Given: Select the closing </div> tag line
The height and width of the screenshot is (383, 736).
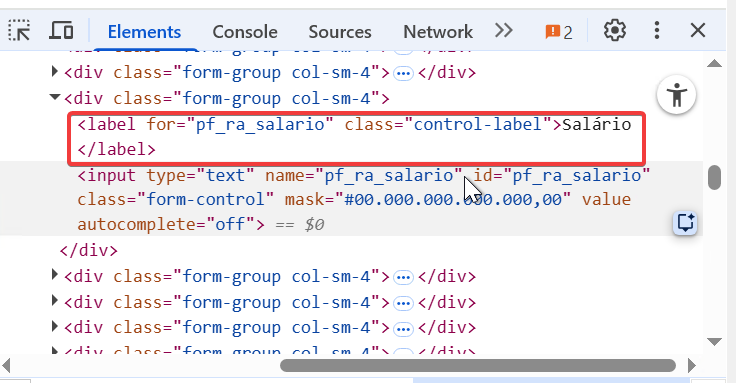Looking at the screenshot, I should click(88, 250).
